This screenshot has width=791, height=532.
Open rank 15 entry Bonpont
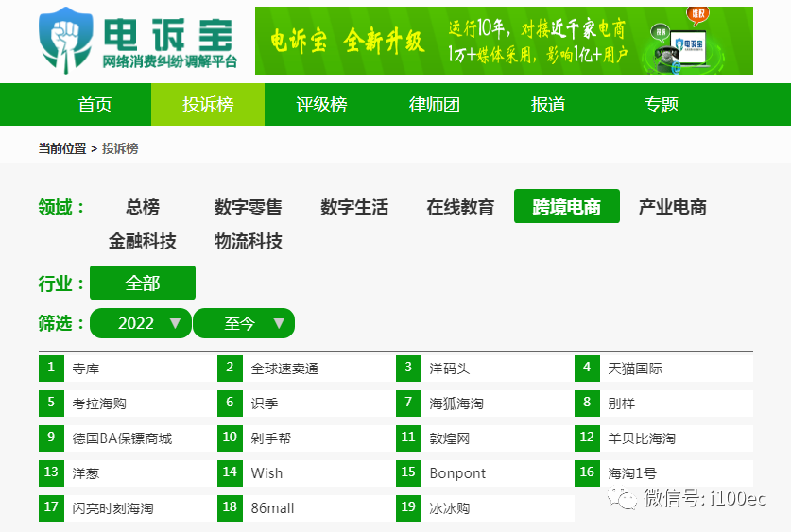[485, 473]
